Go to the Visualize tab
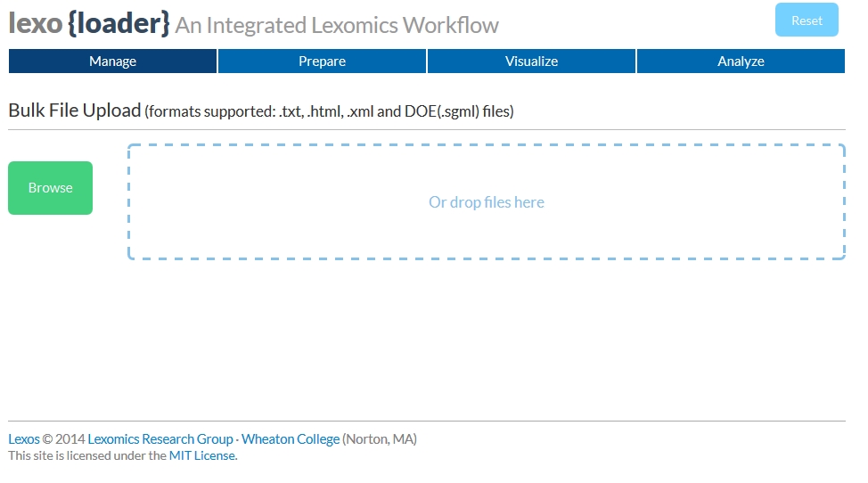This screenshot has height=483, width=868. (x=531, y=61)
